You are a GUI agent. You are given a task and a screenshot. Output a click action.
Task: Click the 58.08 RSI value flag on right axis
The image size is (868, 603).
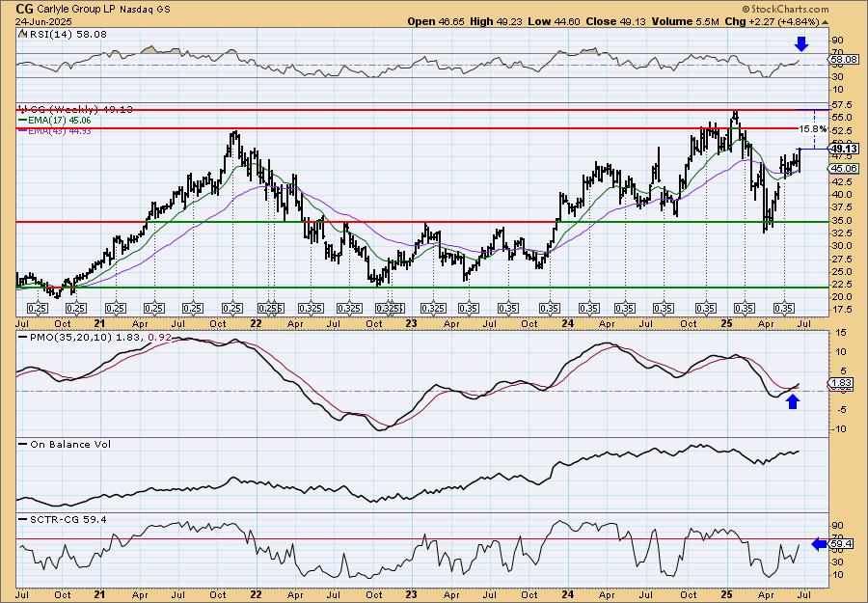tap(844, 59)
